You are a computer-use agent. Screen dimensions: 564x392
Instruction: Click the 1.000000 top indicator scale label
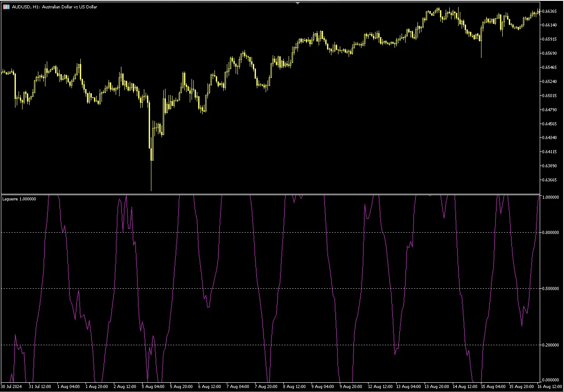coord(551,197)
